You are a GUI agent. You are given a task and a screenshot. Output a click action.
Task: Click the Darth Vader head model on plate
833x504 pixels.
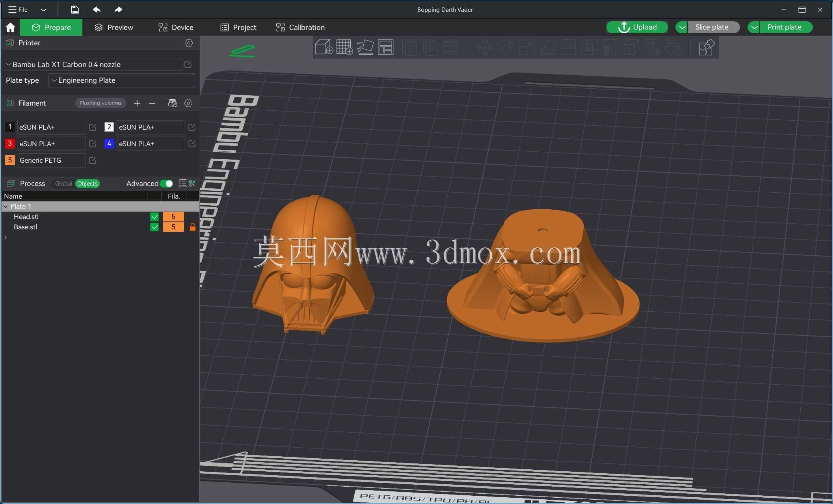coord(312,264)
